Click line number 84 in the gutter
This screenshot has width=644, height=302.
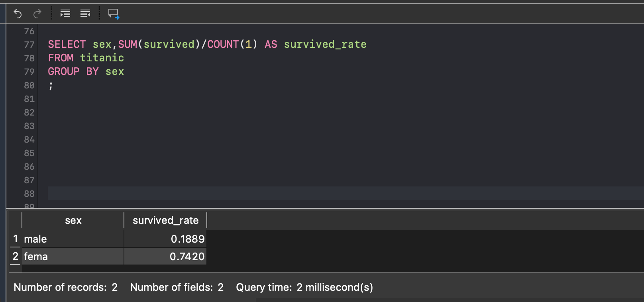pos(29,139)
